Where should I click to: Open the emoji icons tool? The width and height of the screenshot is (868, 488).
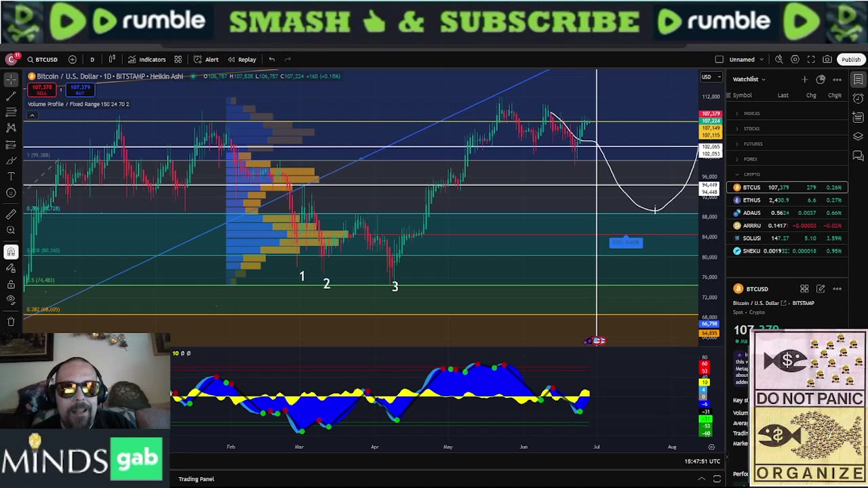(x=11, y=193)
